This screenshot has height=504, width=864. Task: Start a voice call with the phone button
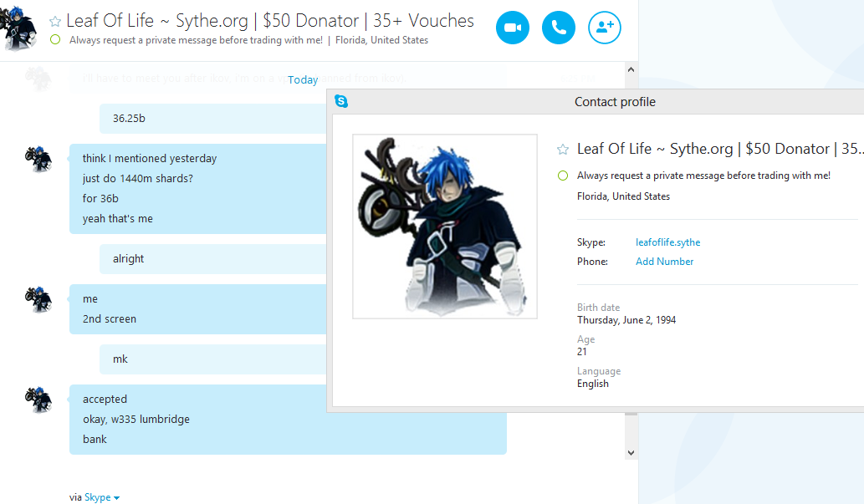click(558, 28)
